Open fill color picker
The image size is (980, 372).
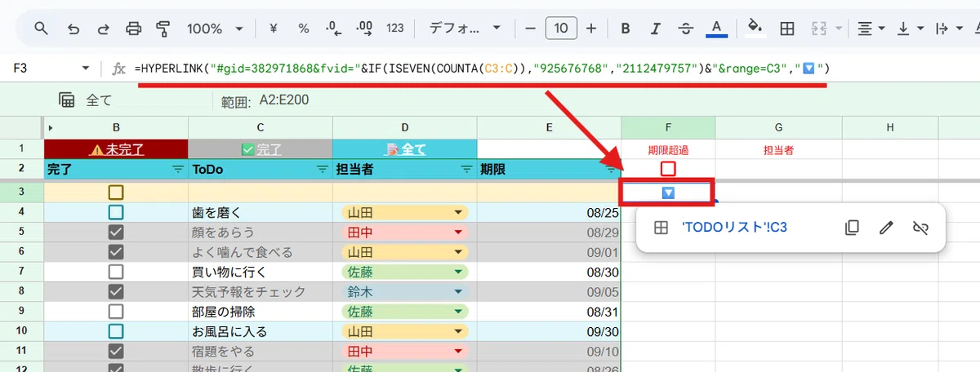pos(756,29)
